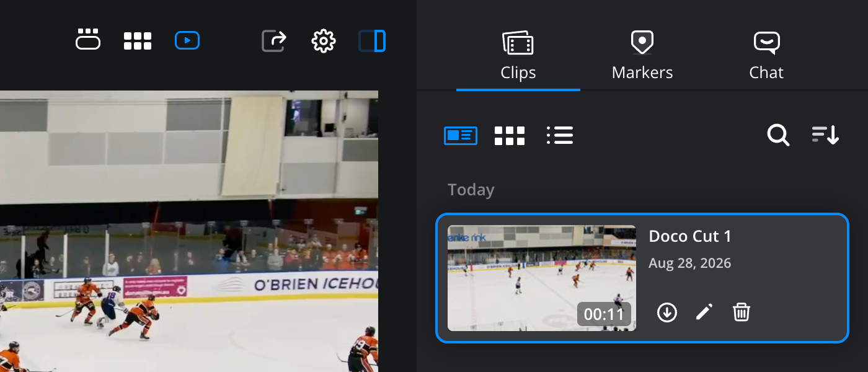Open the Doco Cut 1 clip thumbnail

tap(542, 278)
